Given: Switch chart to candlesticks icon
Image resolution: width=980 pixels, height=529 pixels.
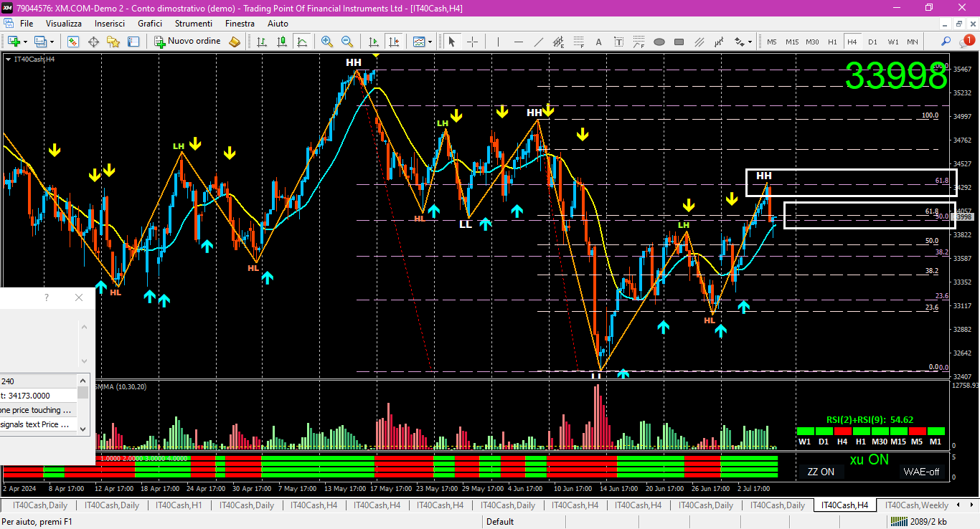Looking at the screenshot, I should [x=282, y=42].
